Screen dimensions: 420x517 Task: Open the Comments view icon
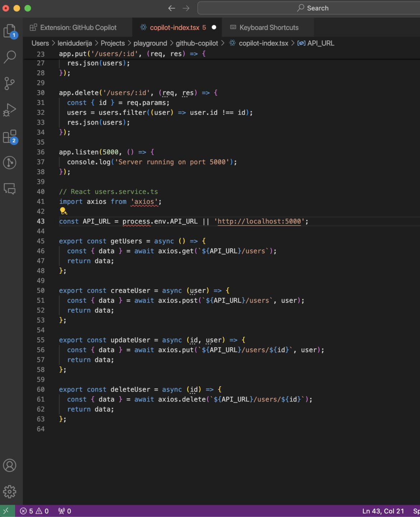(x=10, y=188)
